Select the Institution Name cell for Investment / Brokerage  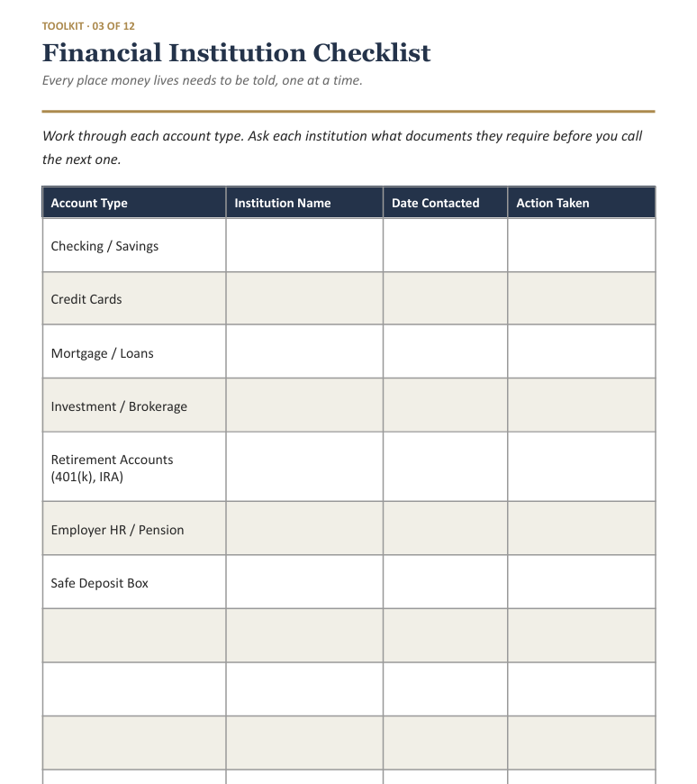click(x=304, y=406)
